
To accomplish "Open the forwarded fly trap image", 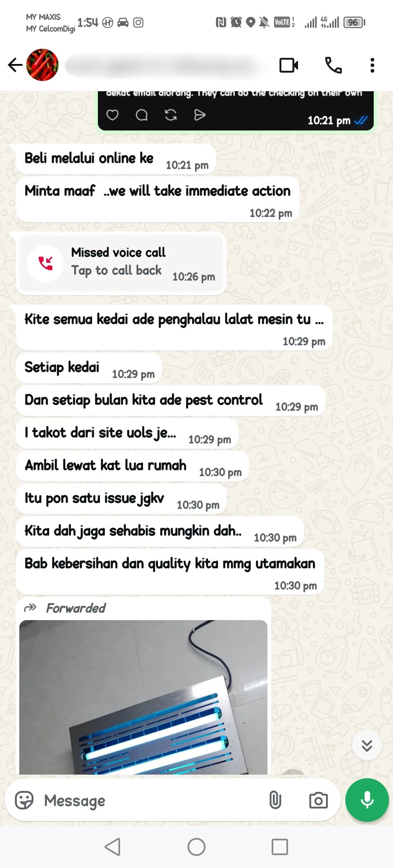I will tap(143, 697).
